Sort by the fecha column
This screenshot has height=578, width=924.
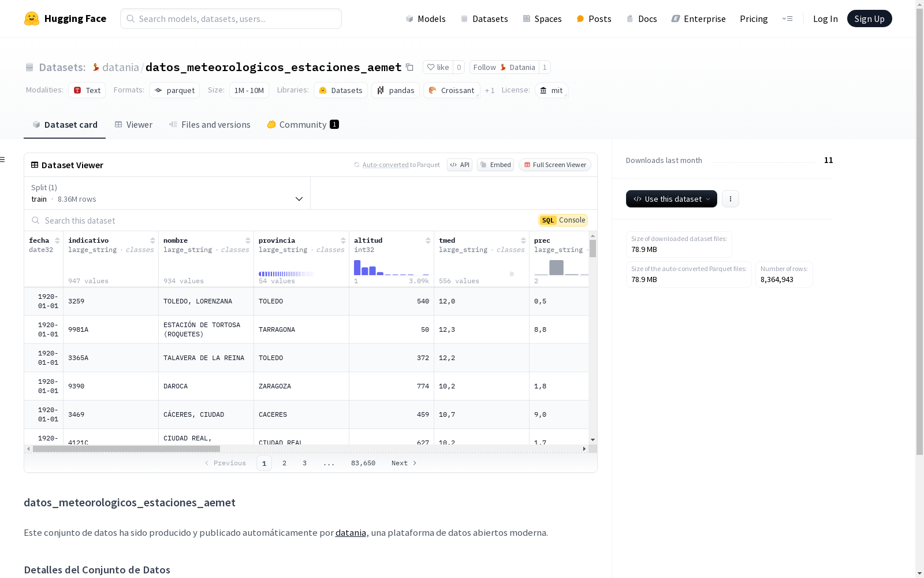pyautogui.click(x=57, y=240)
